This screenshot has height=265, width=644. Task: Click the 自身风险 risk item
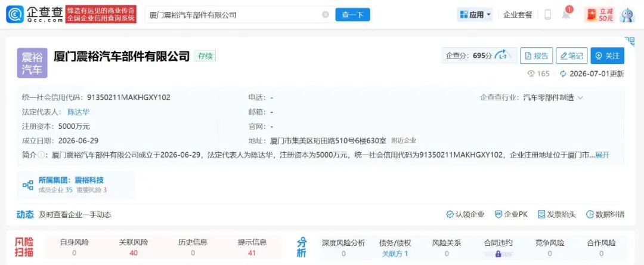(x=75, y=247)
